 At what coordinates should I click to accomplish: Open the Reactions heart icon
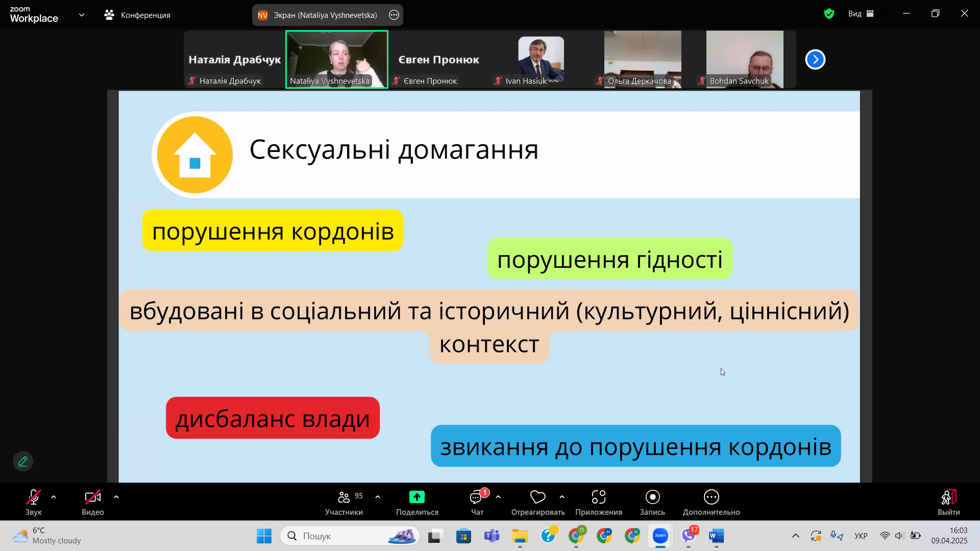[x=537, y=497]
